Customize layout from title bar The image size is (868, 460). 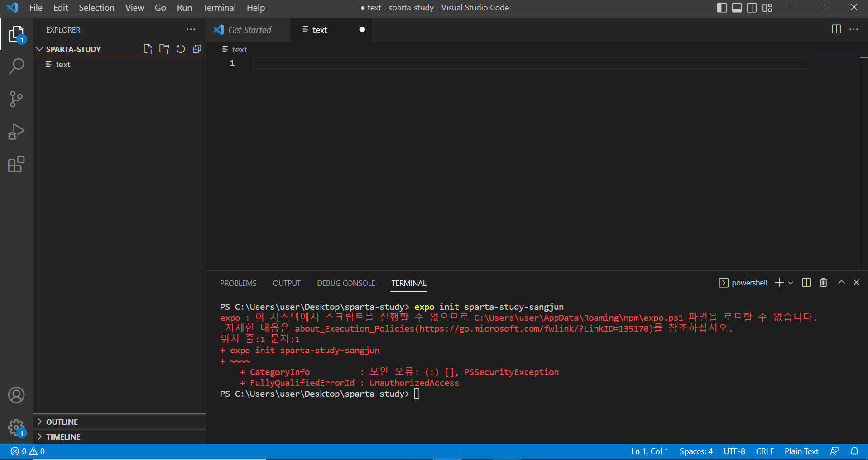[767, 8]
